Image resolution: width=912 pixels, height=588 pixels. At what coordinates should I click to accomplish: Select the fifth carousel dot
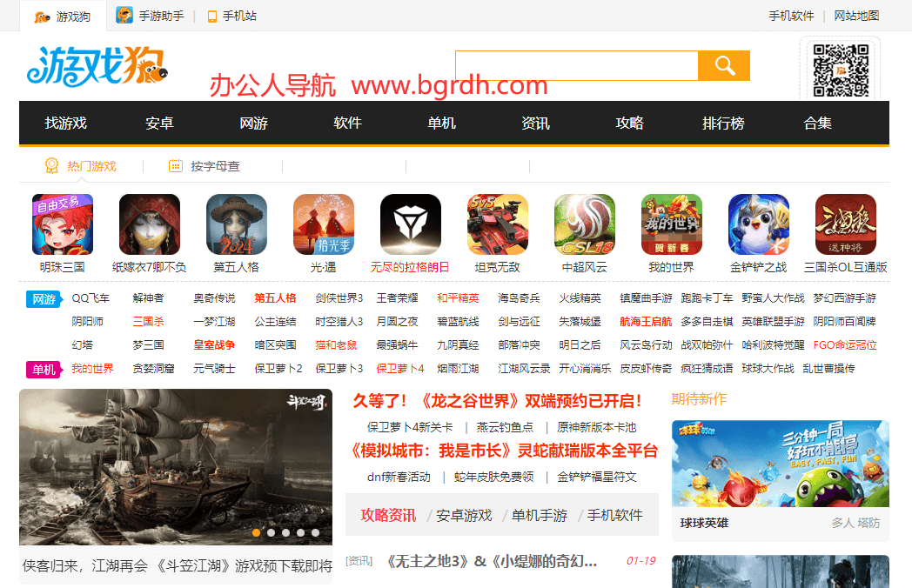[x=315, y=532]
